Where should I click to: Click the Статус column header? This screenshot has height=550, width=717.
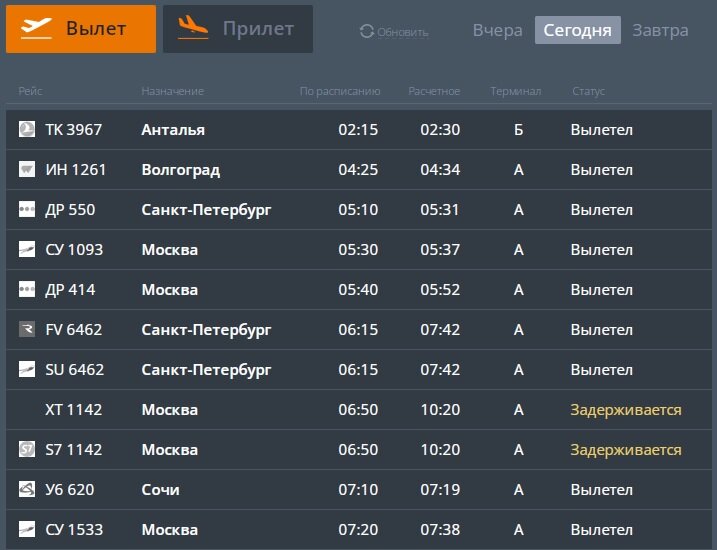coord(589,91)
